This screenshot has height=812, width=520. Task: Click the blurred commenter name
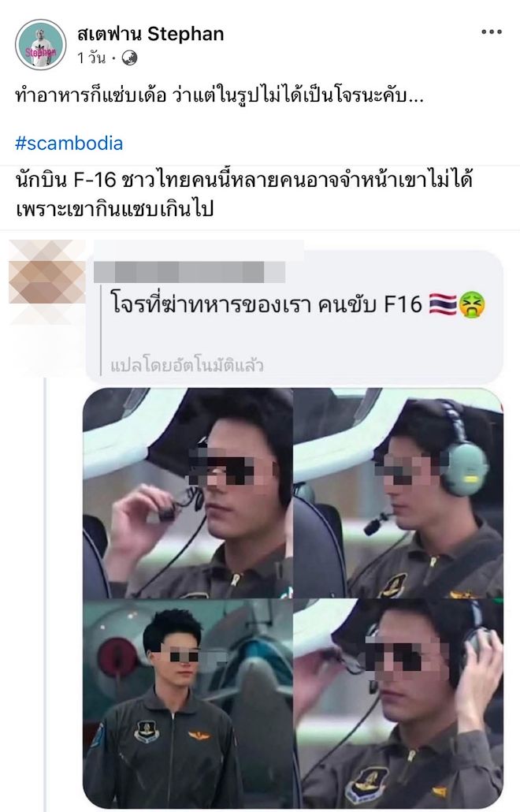(189, 271)
